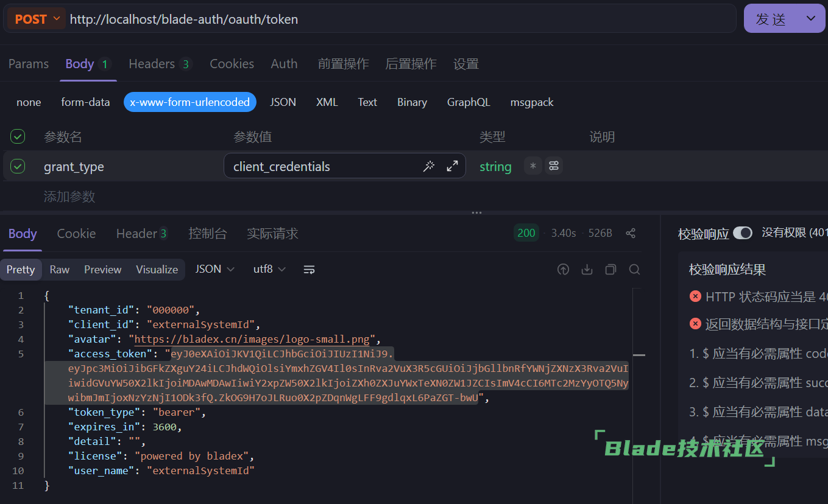The width and height of the screenshot is (828, 504).
Task: Search in the response body
Action: coord(634,269)
